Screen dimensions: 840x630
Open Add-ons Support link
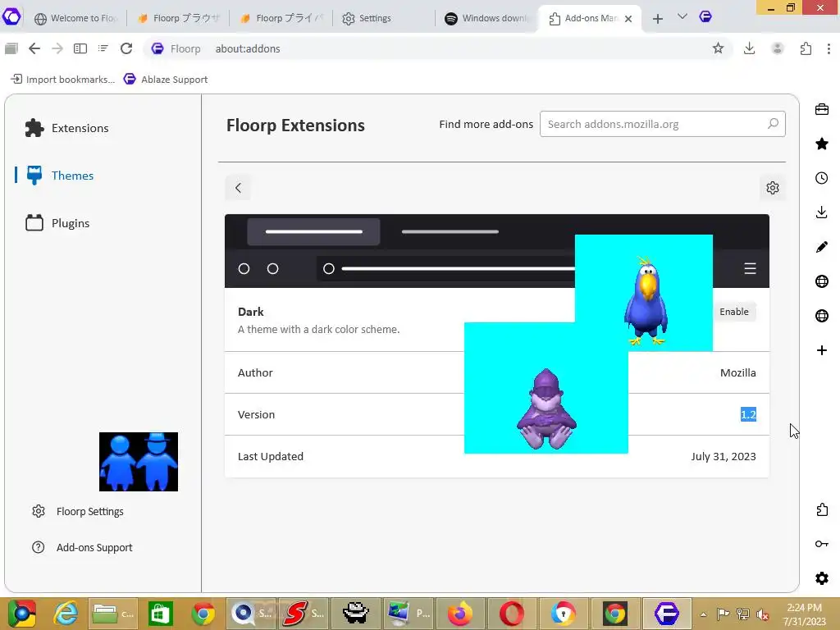click(83, 547)
